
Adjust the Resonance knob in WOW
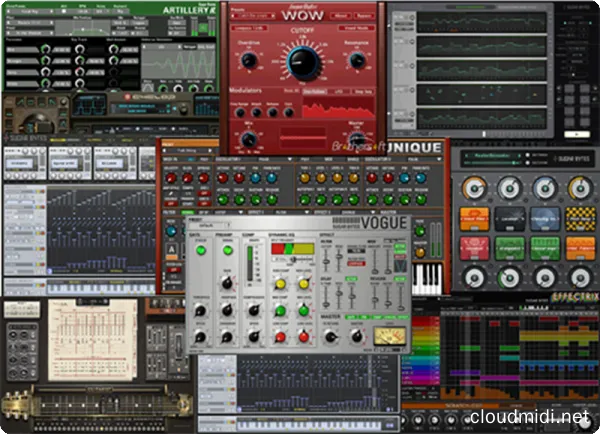[357, 60]
